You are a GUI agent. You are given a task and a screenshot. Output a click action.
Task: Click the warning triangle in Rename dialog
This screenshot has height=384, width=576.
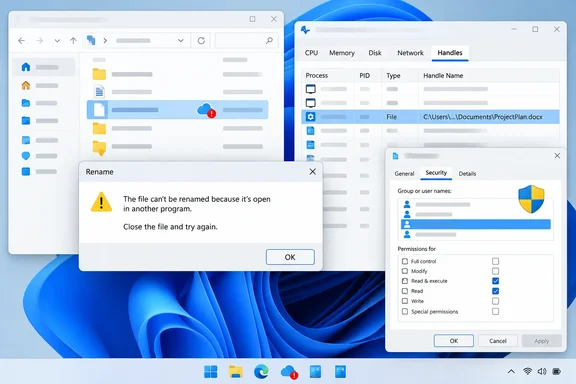coord(101,202)
